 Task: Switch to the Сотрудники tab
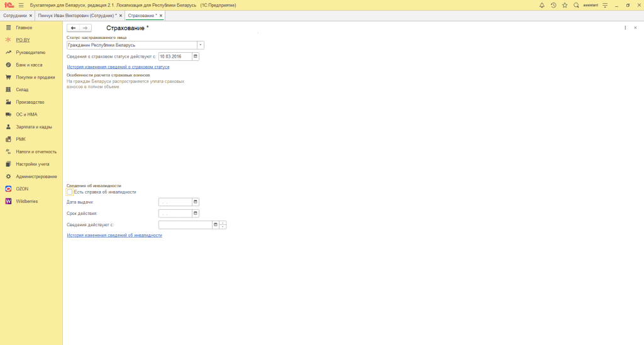coord(15,16)
